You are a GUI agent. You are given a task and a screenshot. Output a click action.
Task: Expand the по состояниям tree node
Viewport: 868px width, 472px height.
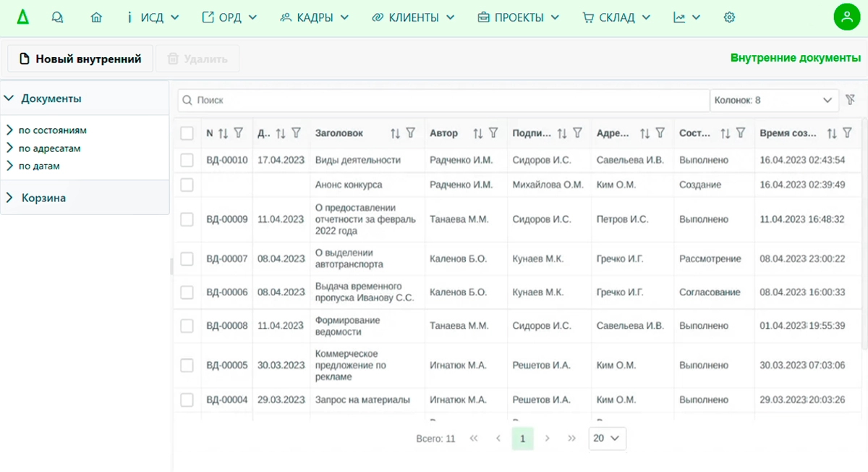tap(9, 130)
